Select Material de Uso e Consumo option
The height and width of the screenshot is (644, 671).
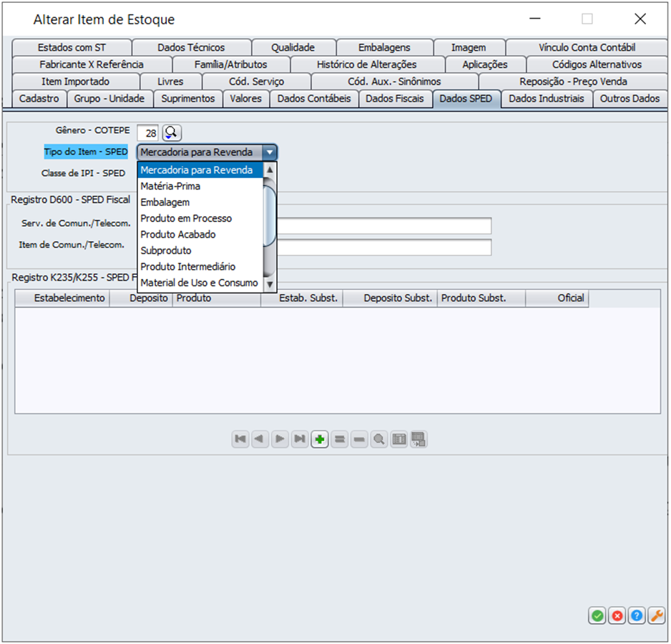coord(200,283)
